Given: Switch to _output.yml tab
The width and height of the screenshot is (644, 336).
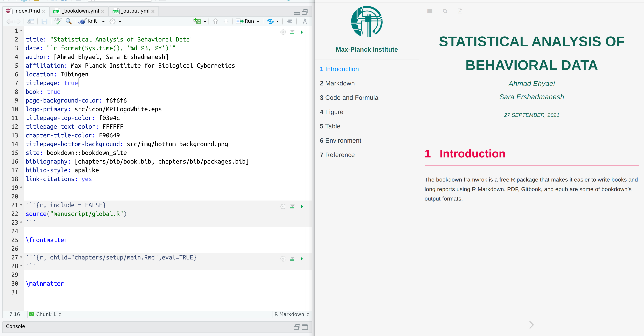Looking at the screenshot, I should coord(135,11).
